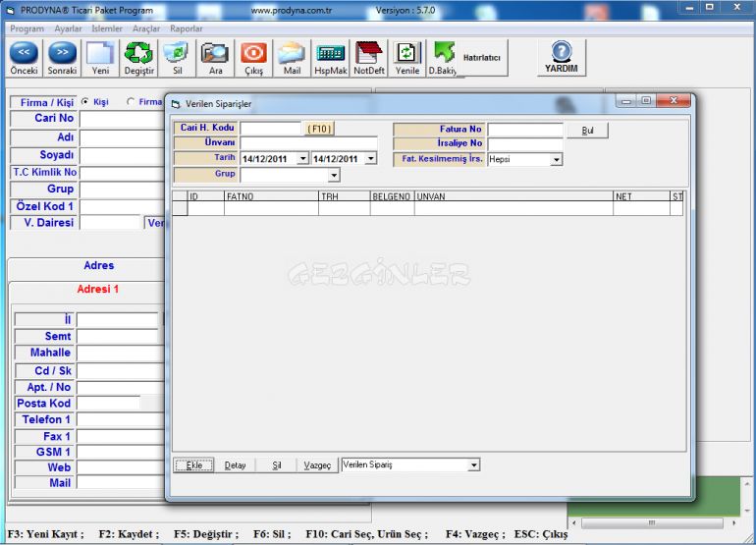Screen dimensions: 756x545
Task: Click the Degiştir recycle icon
Action: [138, 58]
